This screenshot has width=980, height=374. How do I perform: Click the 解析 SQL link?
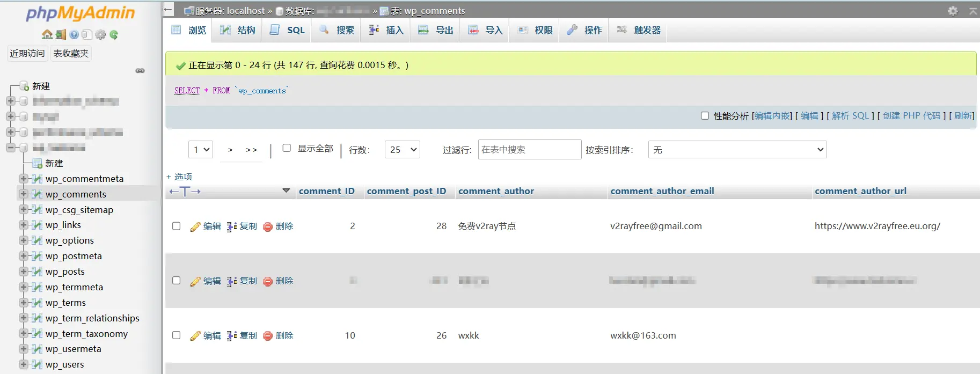click(850, 116)
